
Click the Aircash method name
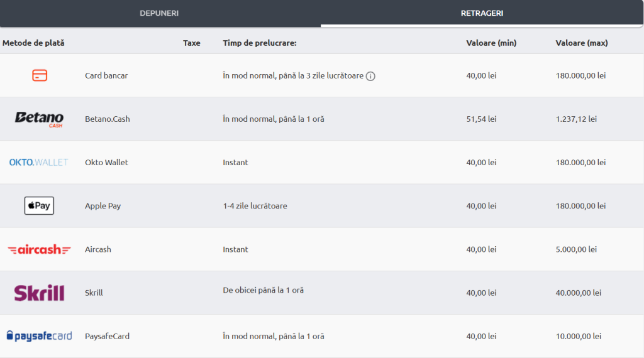point(97,249)
